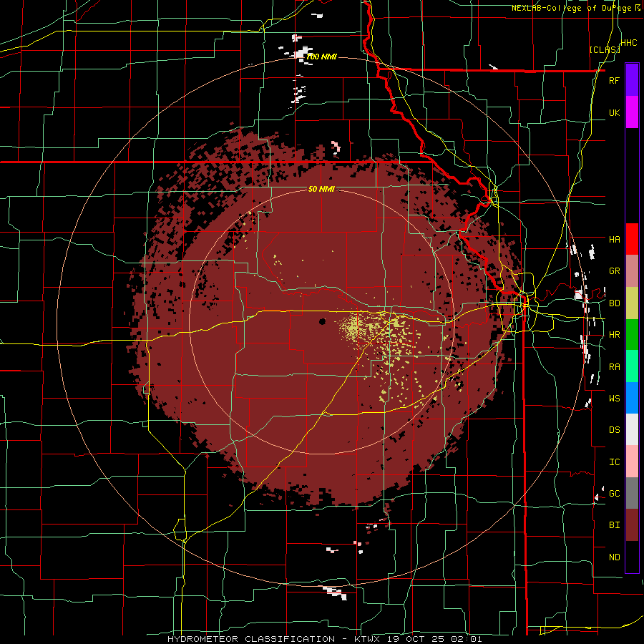
Task: Click the NEXLAB-College of DuPage credit
Action: (575, 8)
